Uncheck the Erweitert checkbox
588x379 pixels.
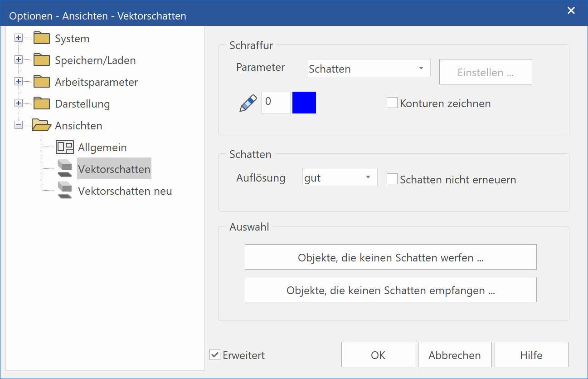(x=215, y=355)
